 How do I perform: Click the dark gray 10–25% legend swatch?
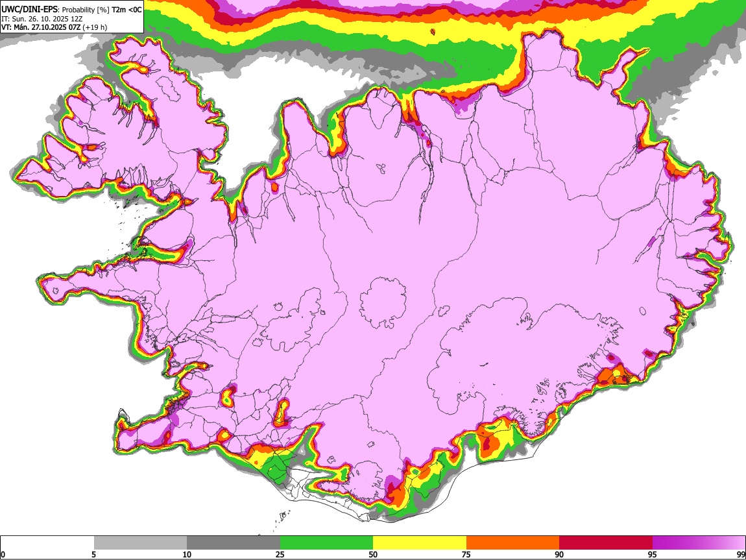[234, 543]
